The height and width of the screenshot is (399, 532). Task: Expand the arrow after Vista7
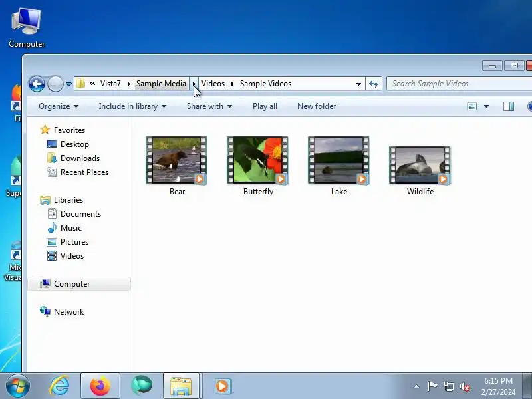128,84
